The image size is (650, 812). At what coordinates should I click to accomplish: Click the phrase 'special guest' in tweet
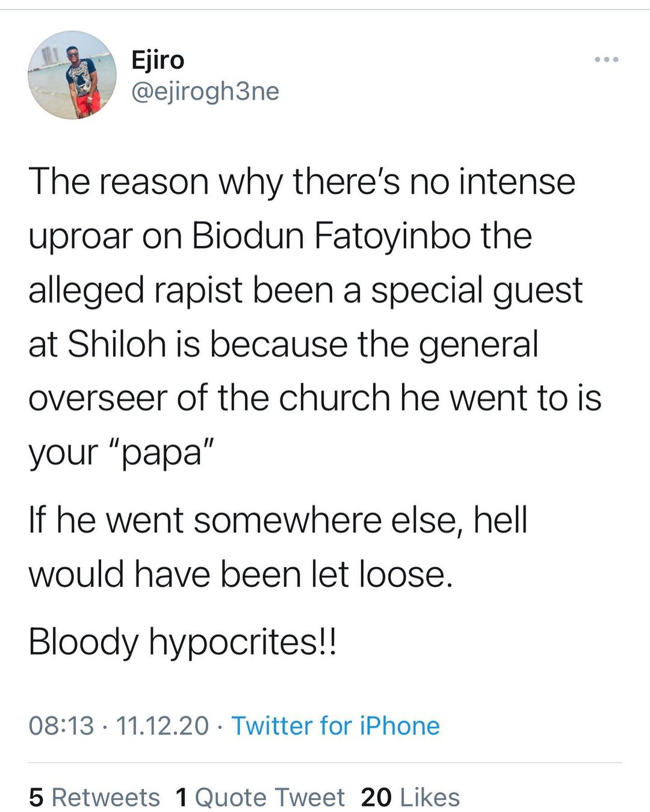click(477, 290)
